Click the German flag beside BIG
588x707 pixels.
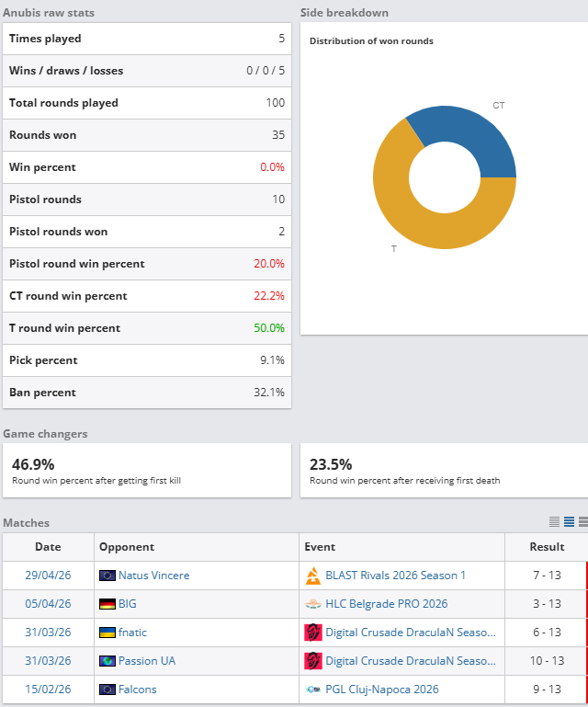coord(107,604)
